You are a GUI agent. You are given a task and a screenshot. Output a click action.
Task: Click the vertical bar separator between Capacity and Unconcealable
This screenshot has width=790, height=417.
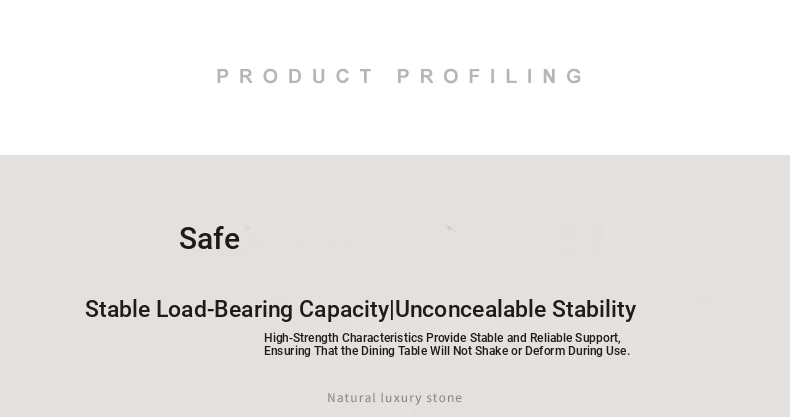(392, 310)
